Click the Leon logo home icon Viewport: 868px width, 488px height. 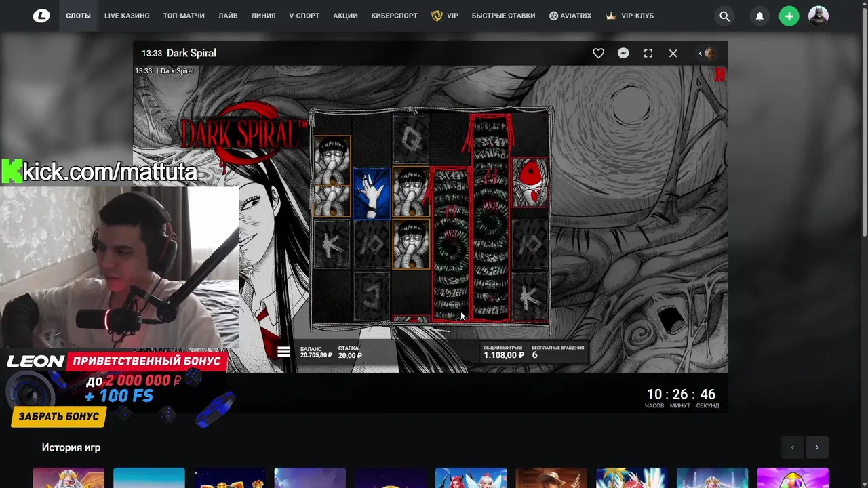[x=41, y=16]
